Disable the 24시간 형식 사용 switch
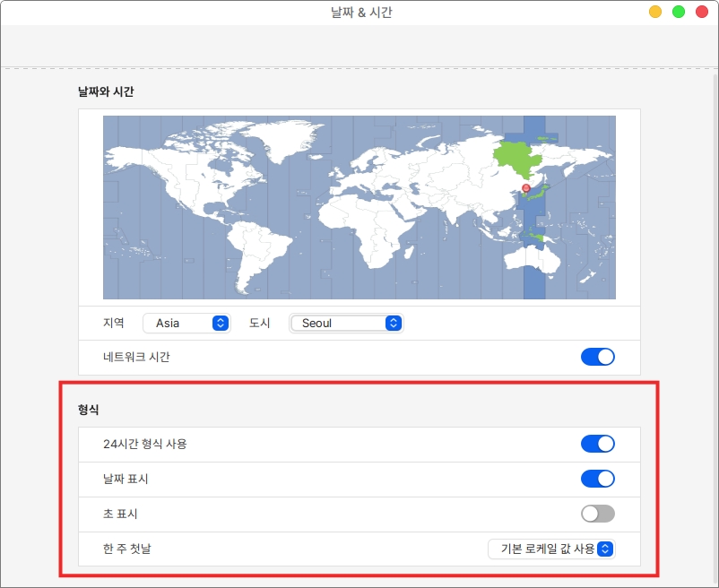 [597, 444]
